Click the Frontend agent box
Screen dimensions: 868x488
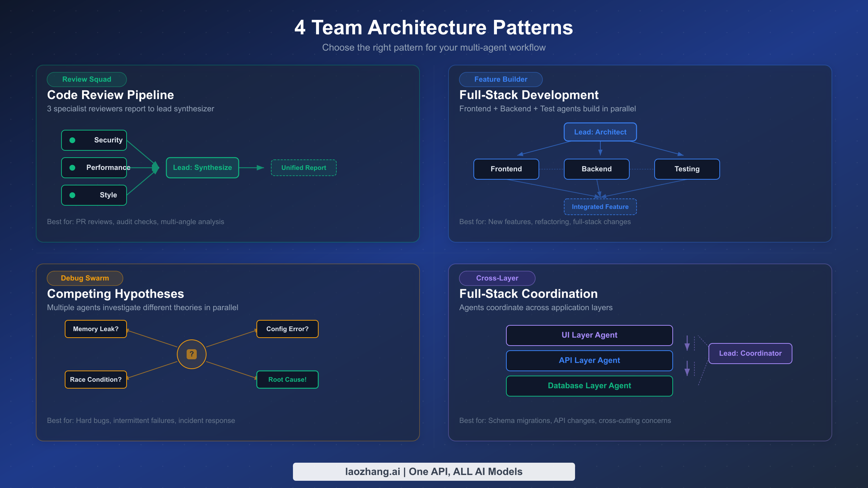click(x=506, y=169)
